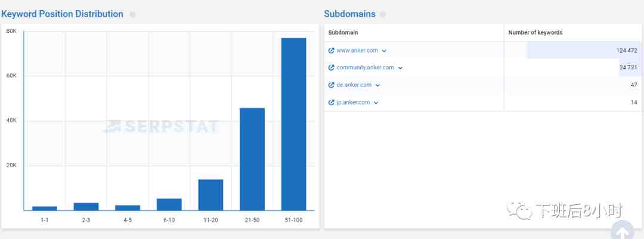Expand www.anker.com dropdown chevron
This screenshot has width=644, height=239.
[384, 51]
